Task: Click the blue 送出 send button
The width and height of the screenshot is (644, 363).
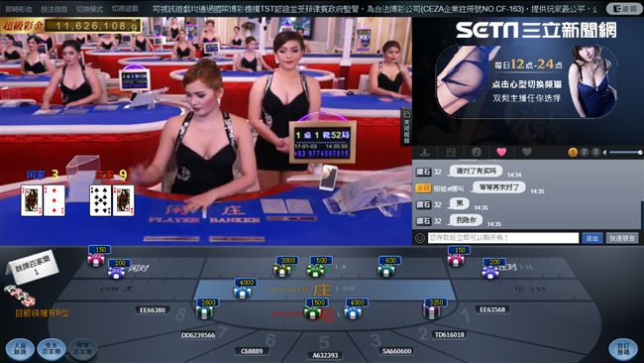Action: click(x=591, y=238)
